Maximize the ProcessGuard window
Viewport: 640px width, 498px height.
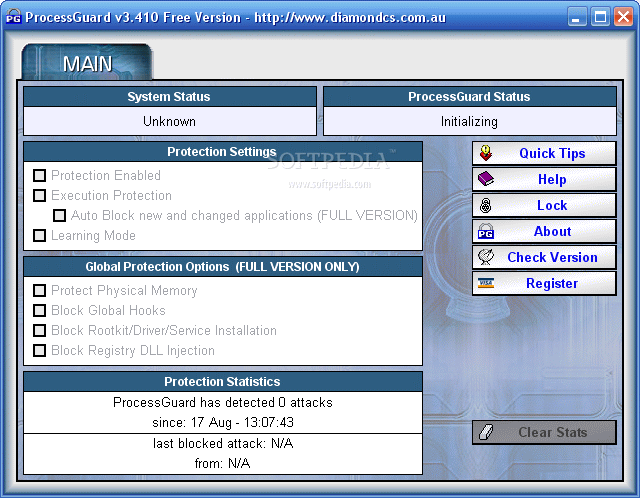coord(600,17)
